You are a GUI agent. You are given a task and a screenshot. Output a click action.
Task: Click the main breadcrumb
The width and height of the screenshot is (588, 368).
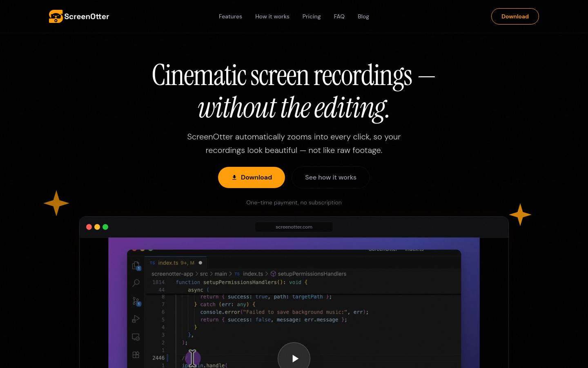coord(221,274)
